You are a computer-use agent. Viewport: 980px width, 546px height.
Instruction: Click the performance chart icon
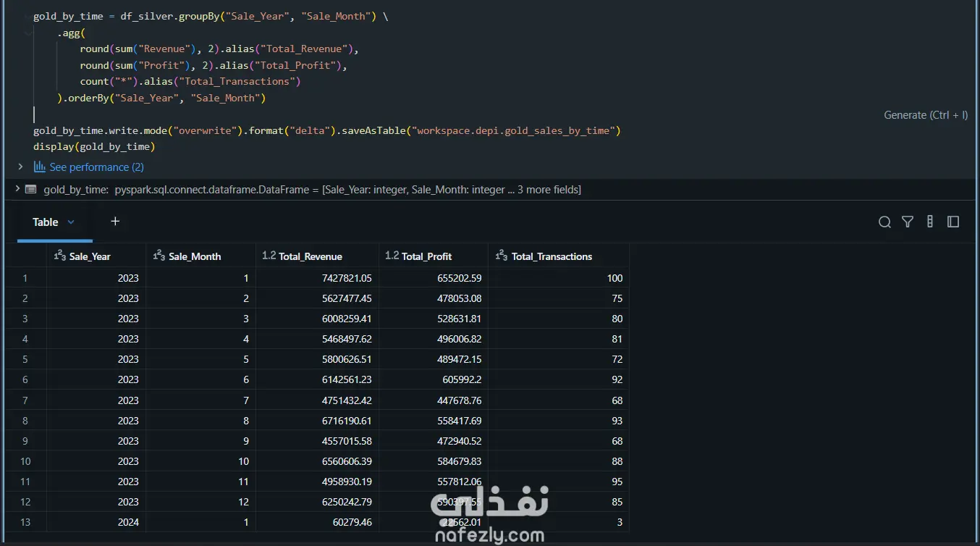coord(40,167)
